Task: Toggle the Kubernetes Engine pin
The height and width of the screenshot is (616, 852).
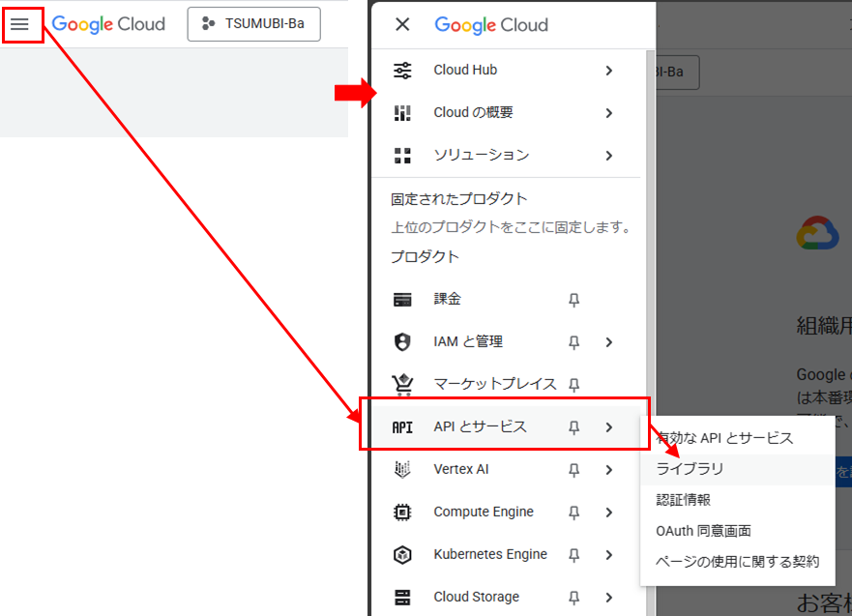Action: pyautogui.click(x=573, y=555)
